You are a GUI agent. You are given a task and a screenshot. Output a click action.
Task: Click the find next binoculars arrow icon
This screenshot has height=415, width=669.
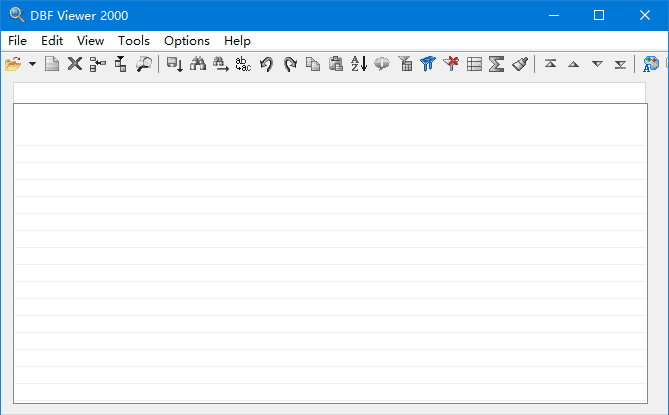[221, 64]
